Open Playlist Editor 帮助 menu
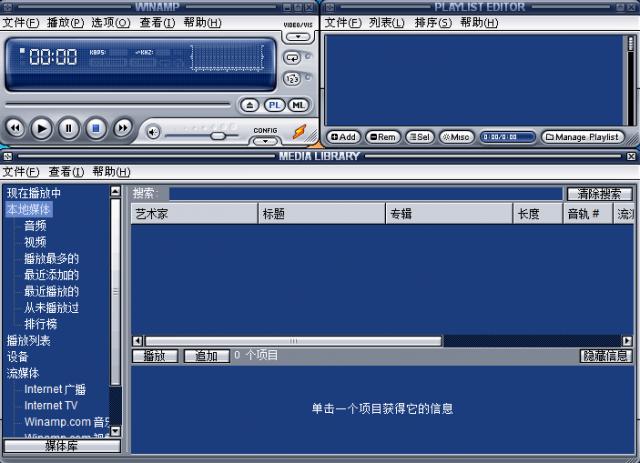This screenshot has width=640, height=463. pyautogui.click(x=479, y=22)
